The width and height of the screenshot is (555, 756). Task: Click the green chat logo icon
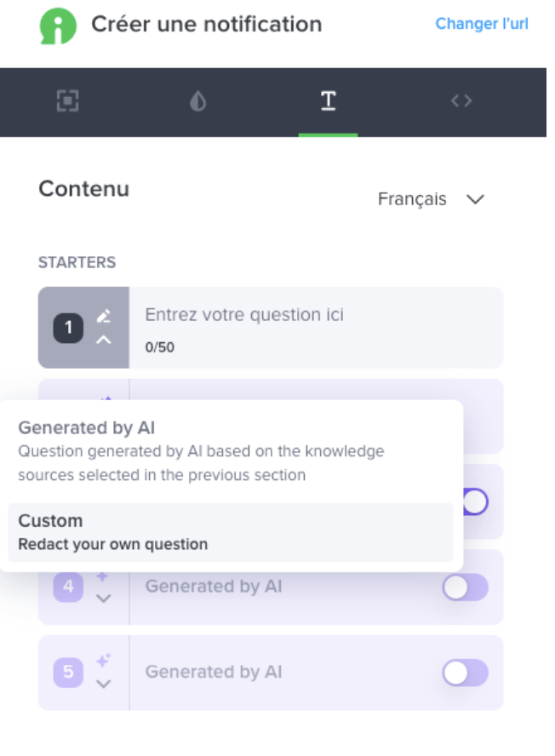[58, 26]
